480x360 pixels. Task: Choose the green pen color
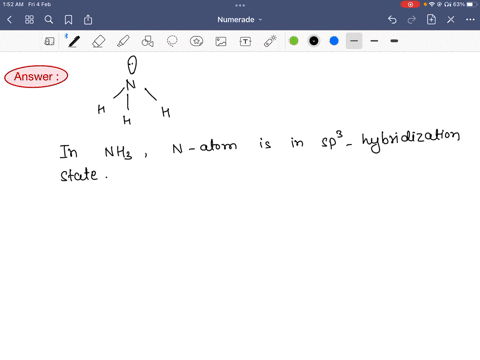(294, 41)
